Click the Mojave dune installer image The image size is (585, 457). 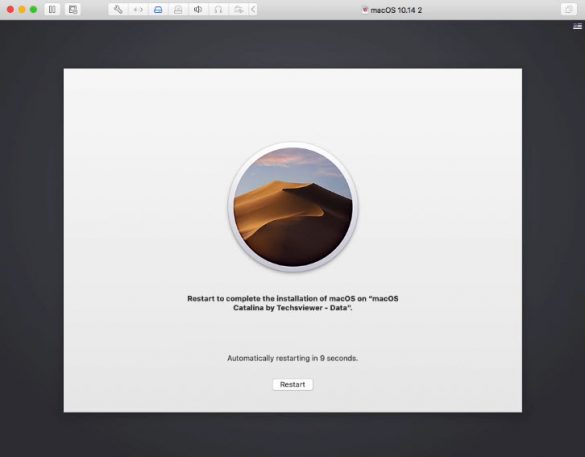click(x=293, y=207)
